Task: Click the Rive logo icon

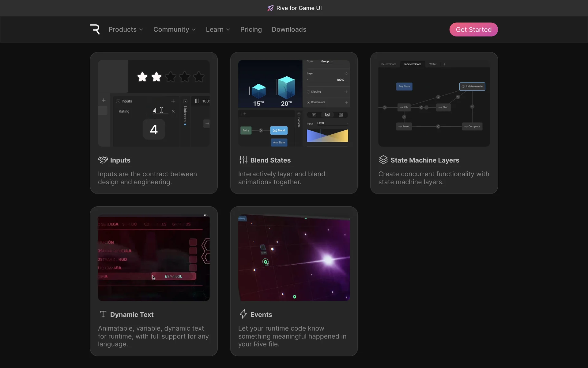Action: click(x=95, y=29)
